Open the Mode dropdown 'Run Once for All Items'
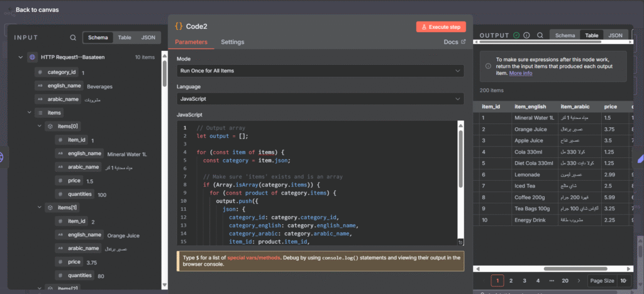The image size is (644, 294). coord(319,71)
